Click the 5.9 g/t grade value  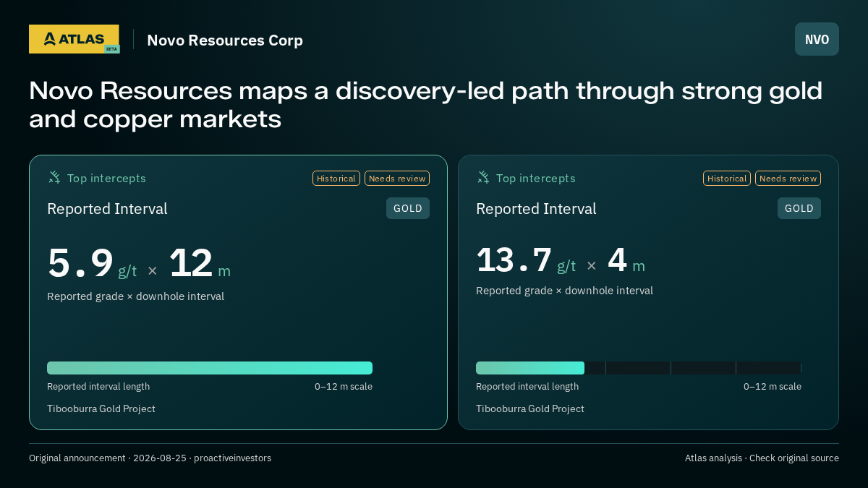click(x=92, y=263)
